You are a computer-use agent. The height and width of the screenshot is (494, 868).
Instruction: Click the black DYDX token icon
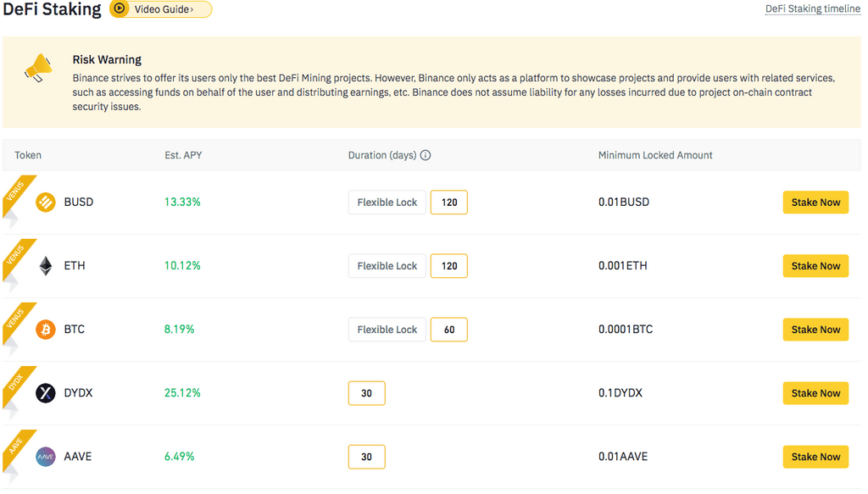coord(46,393)
